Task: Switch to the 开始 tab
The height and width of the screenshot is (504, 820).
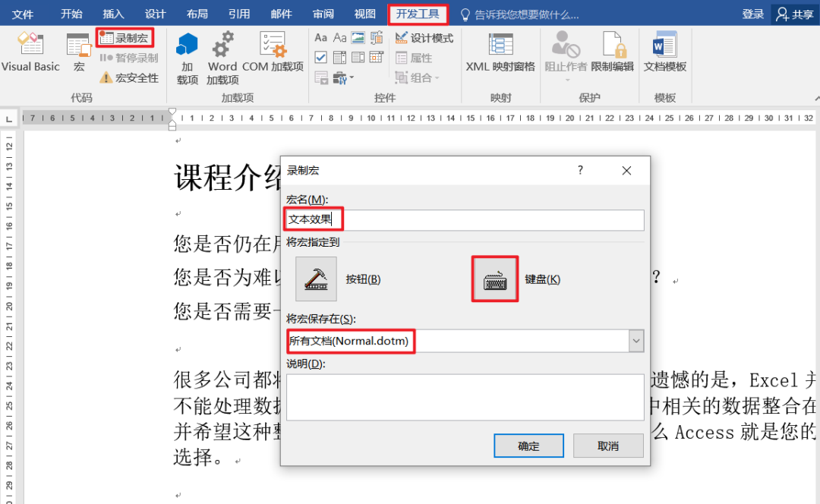Action: coord(71,14)
